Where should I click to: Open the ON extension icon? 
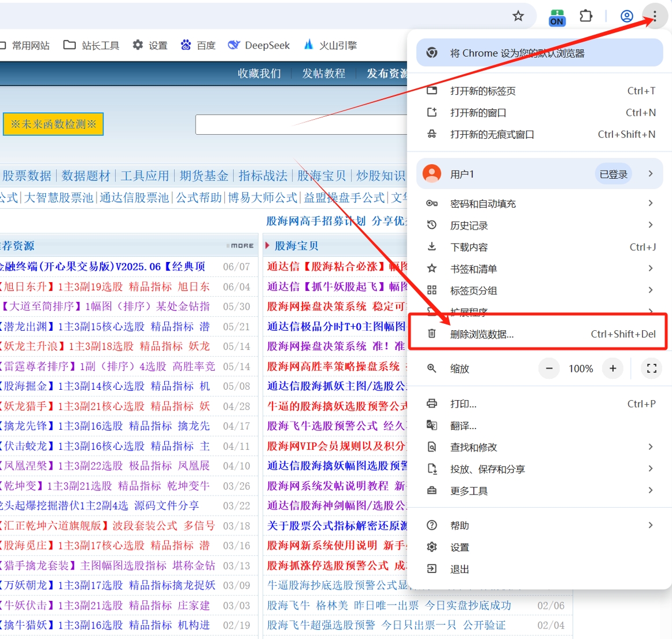pyautogui.click(x=557, y=17)
